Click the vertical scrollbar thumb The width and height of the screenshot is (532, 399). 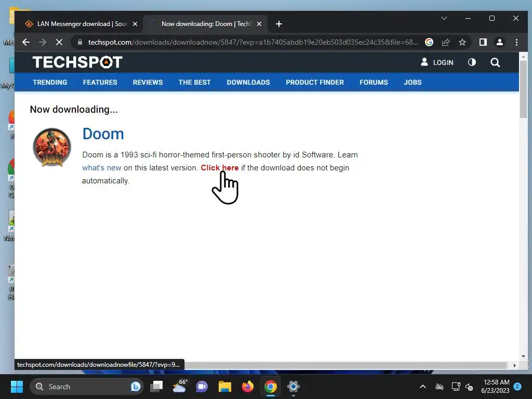(523, 89)
